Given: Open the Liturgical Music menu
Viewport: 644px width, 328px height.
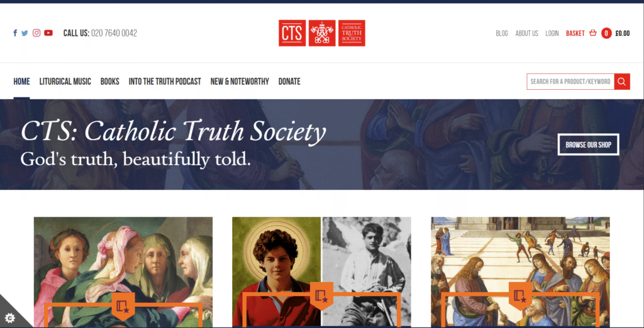Looking at the screenshot, I should coord(65,81).
